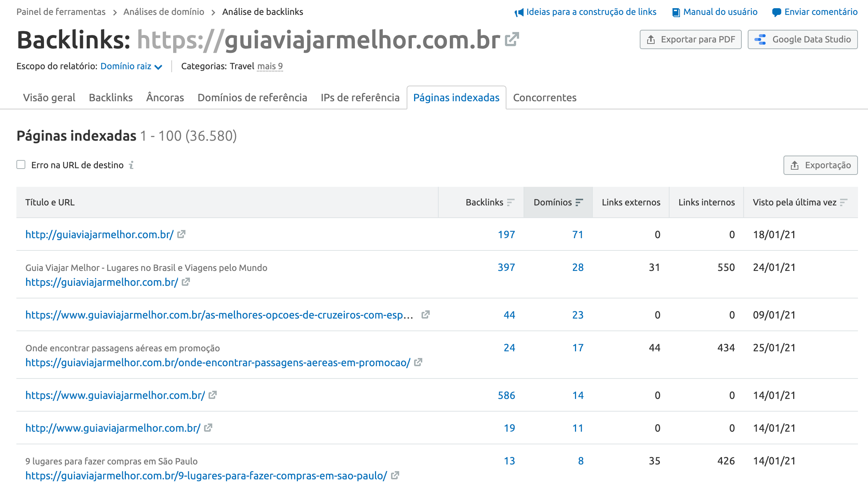Open external icon for https://guiaviajarmelhor.com.br/ row
868x489 pixels.
[186, 282]
